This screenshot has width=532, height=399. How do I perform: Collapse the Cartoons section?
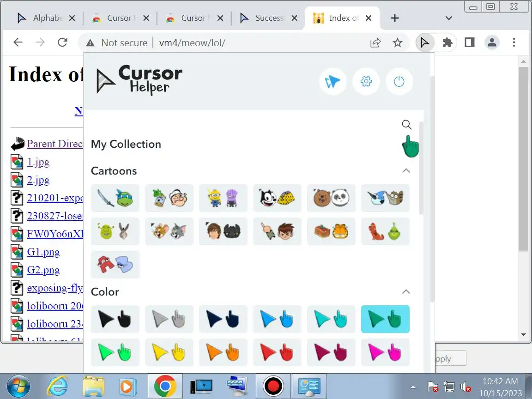coord(406,171)
